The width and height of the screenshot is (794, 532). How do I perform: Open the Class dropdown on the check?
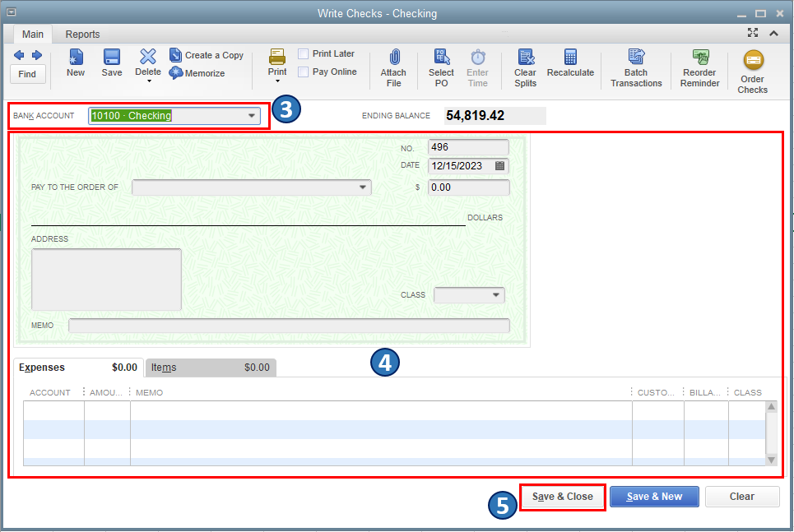[496, 294]
